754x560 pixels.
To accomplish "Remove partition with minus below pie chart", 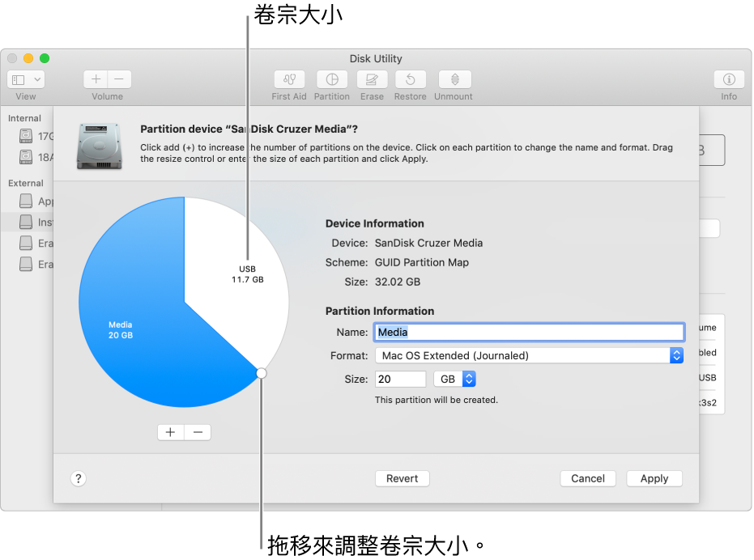I will coord(198,432).
